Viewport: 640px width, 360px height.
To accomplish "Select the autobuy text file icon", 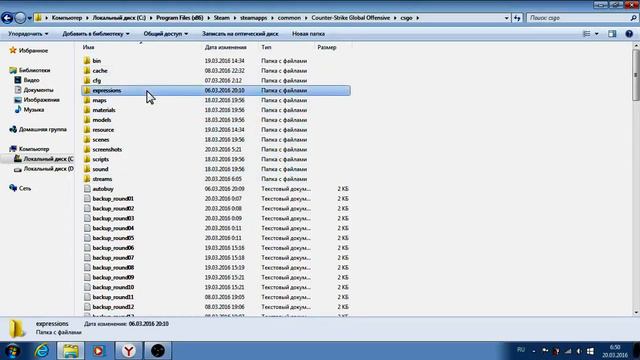I will point(87,189).
